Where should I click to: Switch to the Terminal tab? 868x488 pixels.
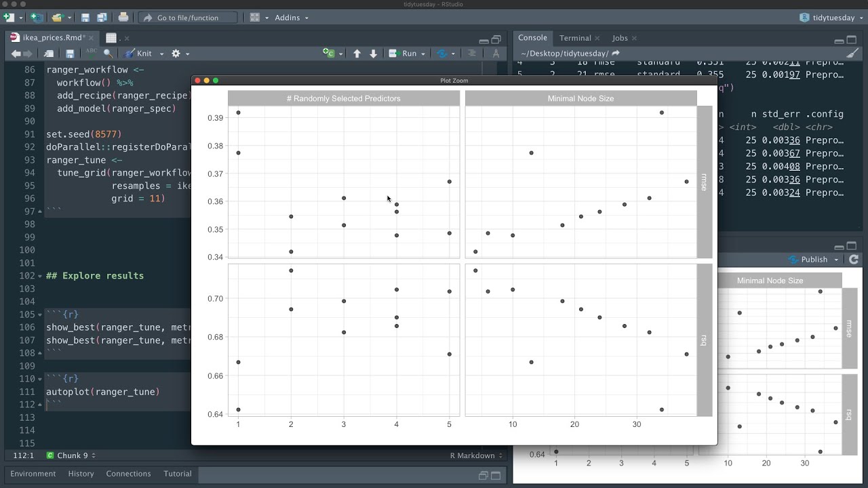coord(575,38)
